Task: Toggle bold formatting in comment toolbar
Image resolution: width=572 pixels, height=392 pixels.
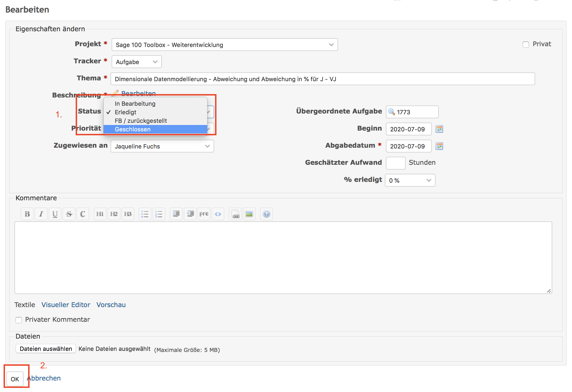Action: point(27,214)
